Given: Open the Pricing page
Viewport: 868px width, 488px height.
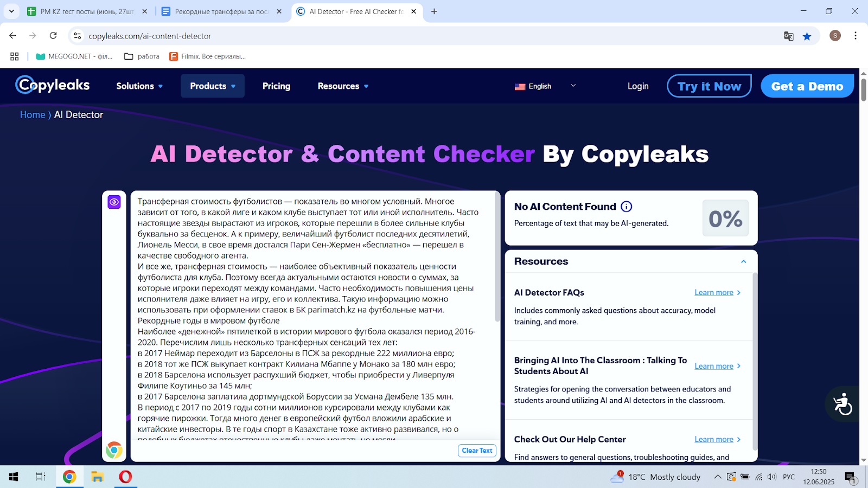Looking at the screenshot, I should [x=276, y=86].
